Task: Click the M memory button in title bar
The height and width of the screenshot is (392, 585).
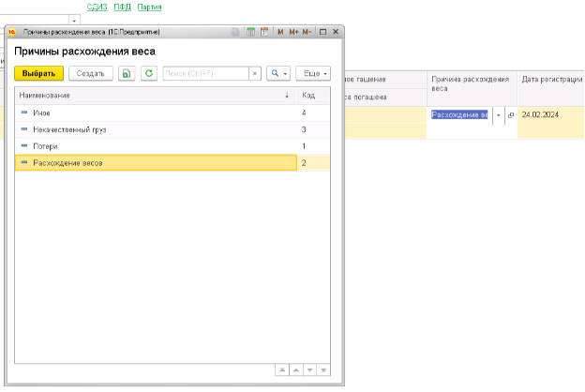Action: pyautogui.click(x=279, y=32)
